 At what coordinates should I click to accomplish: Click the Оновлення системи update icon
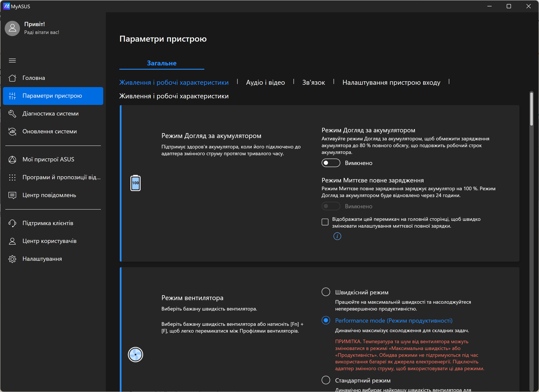[12, 131]
